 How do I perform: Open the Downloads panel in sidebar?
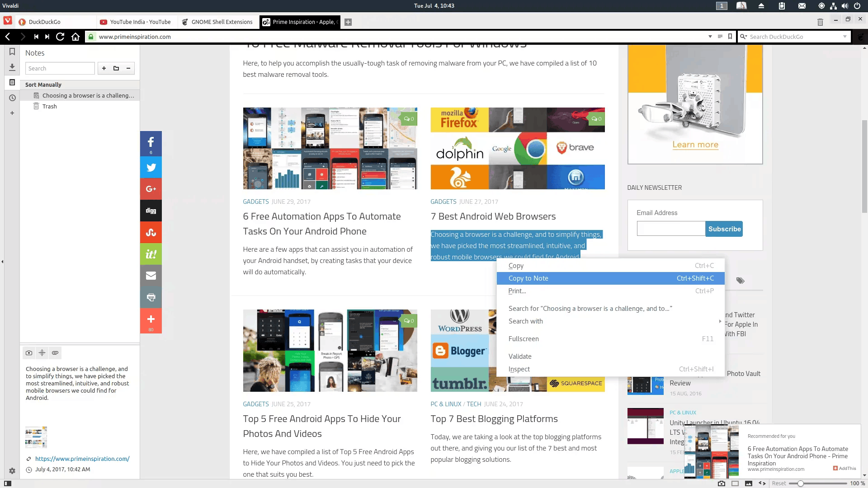(12, 67)
